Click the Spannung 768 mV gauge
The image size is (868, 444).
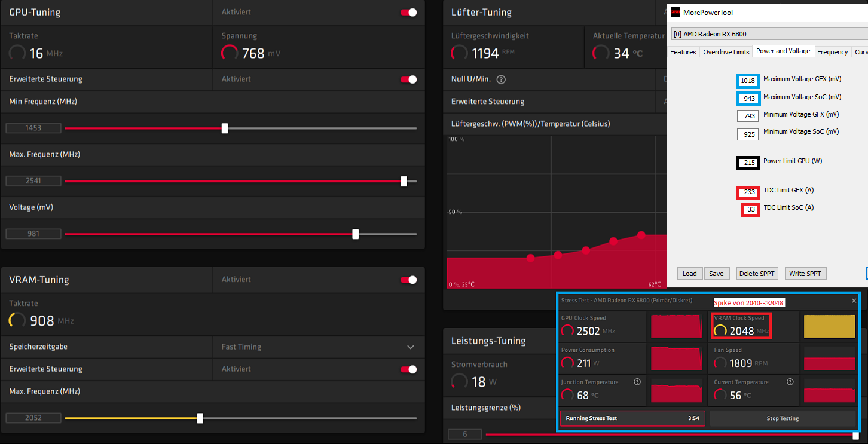(230, 53)
